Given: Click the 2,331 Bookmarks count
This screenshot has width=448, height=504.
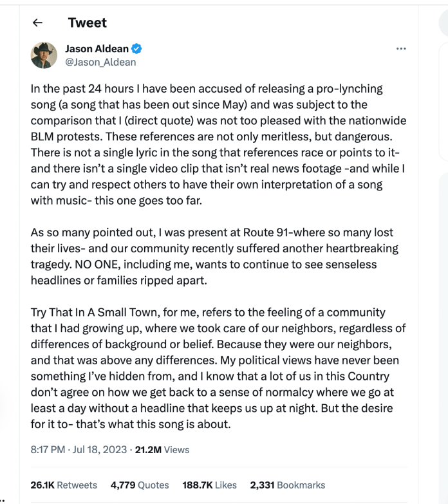Looking at the screenshot, I should [x=287, y=485].
